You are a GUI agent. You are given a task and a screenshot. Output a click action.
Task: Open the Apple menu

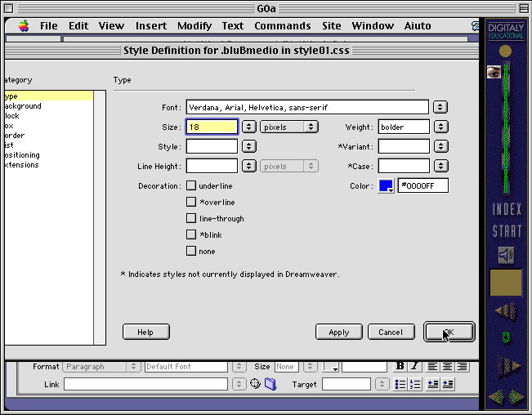click(24, 26)
